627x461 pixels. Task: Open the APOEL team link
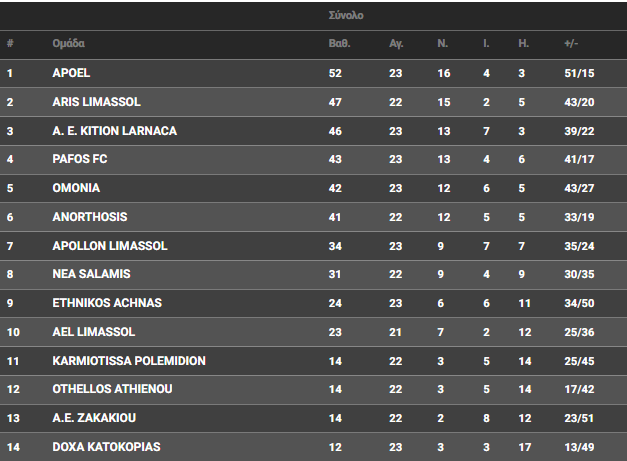point(71,73)
